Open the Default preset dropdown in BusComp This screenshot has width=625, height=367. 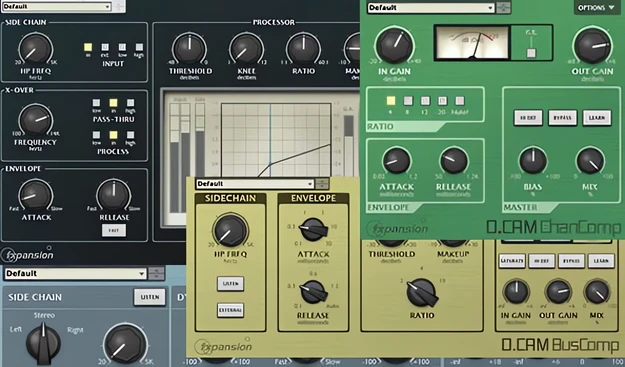pos(255,184)
